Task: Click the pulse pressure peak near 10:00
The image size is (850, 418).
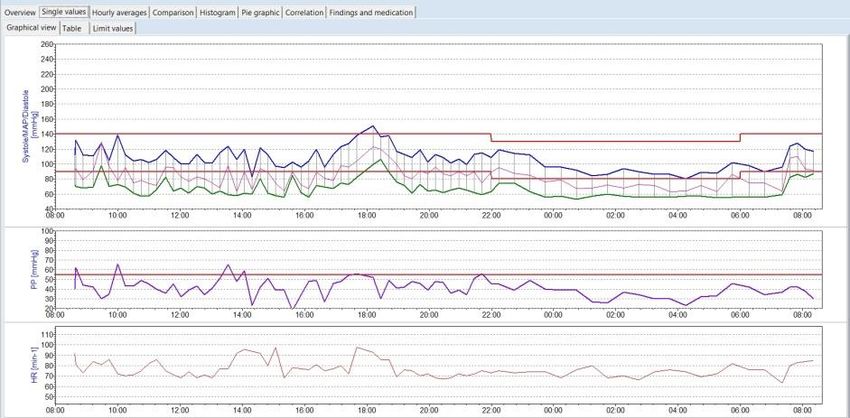Action: [118, 265]
